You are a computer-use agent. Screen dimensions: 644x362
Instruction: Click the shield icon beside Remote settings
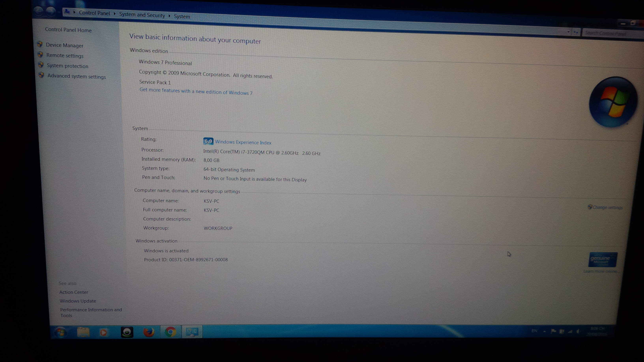tap(40, 54)
